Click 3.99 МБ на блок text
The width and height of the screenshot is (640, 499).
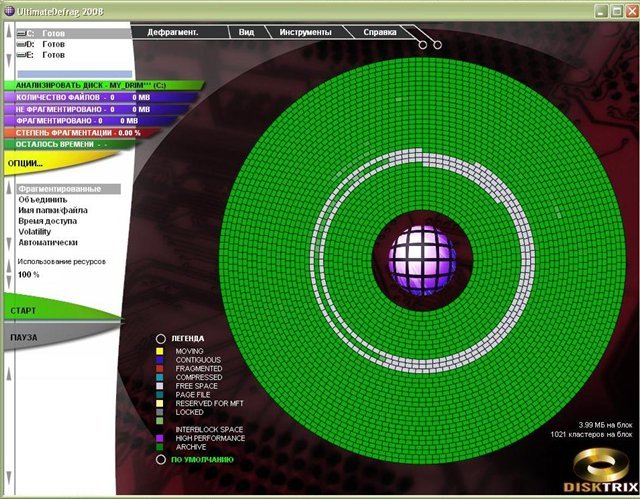605,425
